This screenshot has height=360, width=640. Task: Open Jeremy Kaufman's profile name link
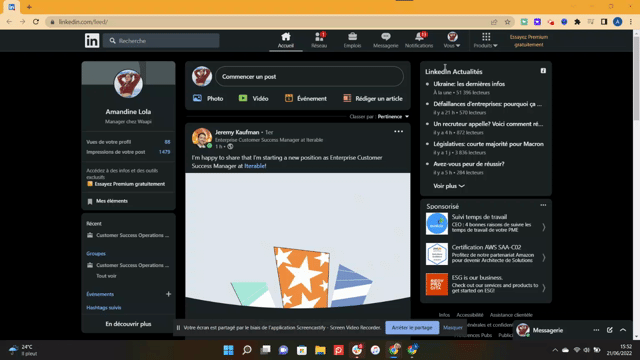point(237,132)
